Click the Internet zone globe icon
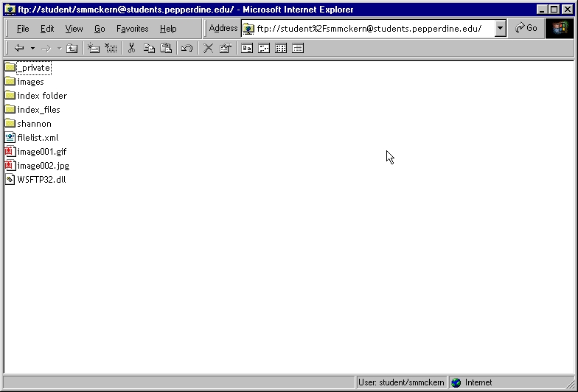This screenshot has width=578, height=392. [456, 383]
